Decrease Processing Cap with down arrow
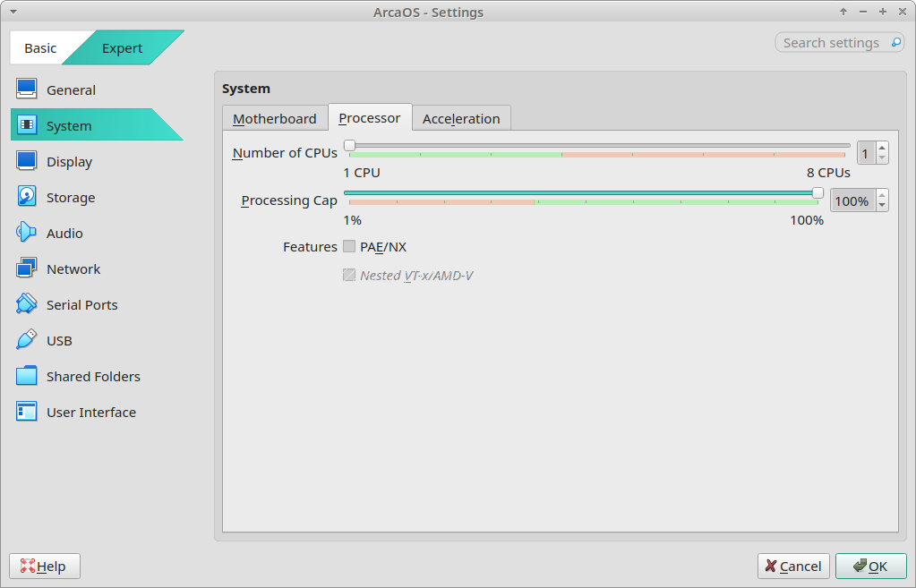This screenshot has height=588, width=916. [x=882, y=206]
